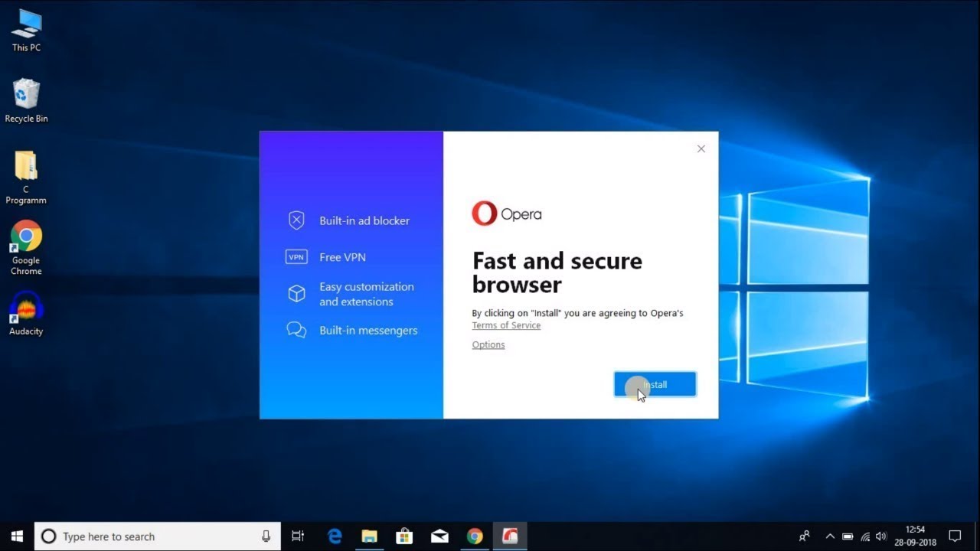This screenshot has height=551, width=980.
Task: Select This PC desktop icon
Action: 26,31
